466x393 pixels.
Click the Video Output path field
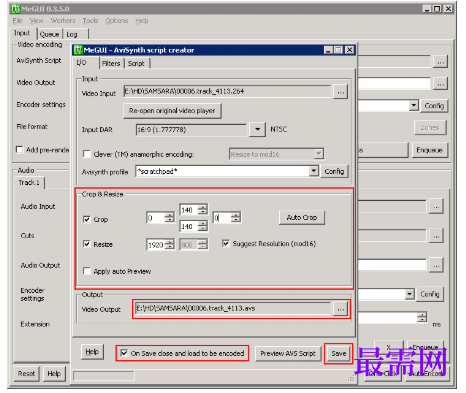pos(233,308)
